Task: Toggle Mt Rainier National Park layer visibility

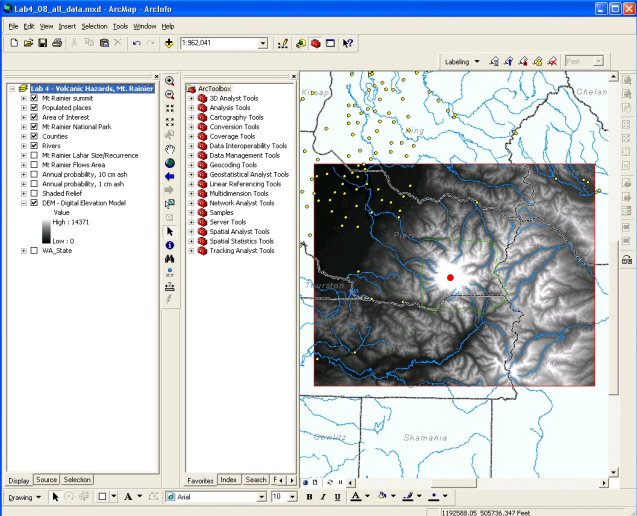Action: 34,126
